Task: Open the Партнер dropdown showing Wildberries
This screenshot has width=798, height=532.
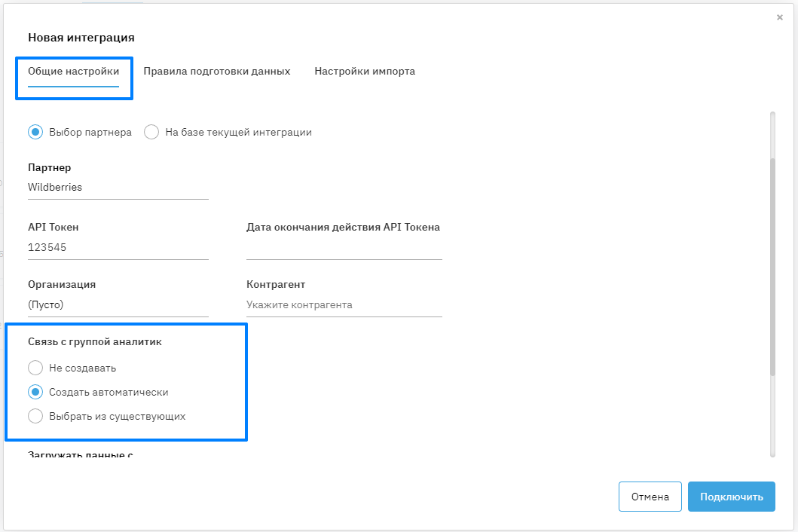Action: [x=118, y=187]
